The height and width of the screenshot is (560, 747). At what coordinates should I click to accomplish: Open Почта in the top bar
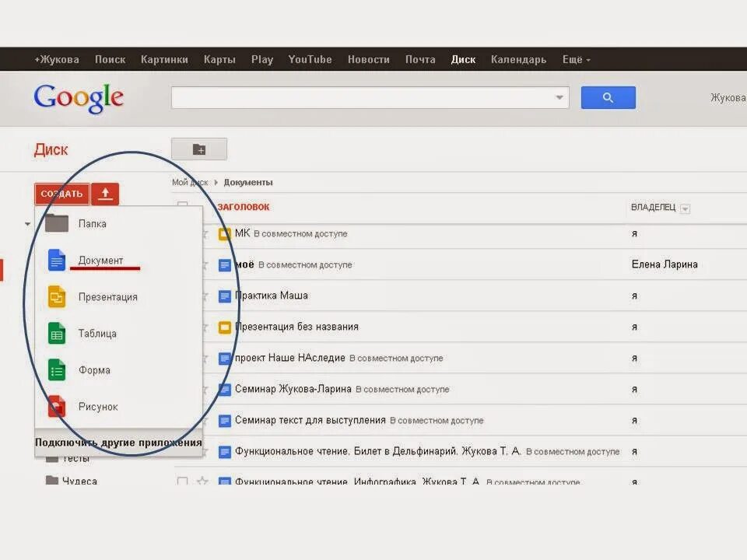click(x=420, y=60)
